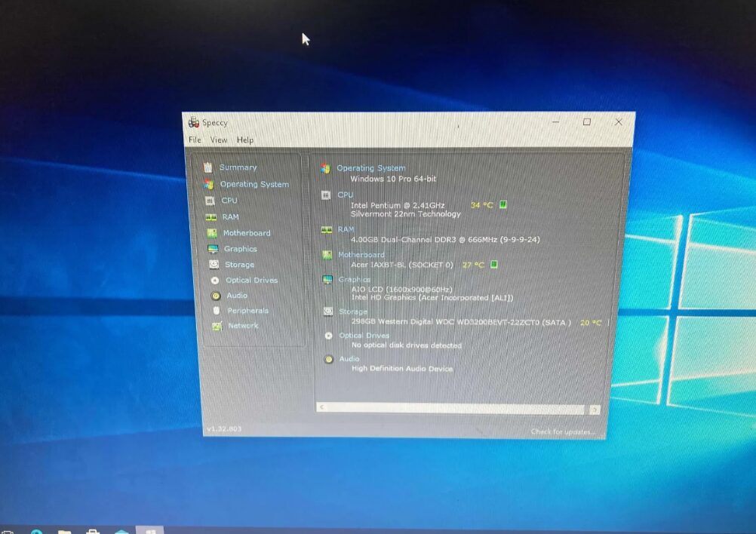
Task: Open the File menu
Action: (195, 140)
